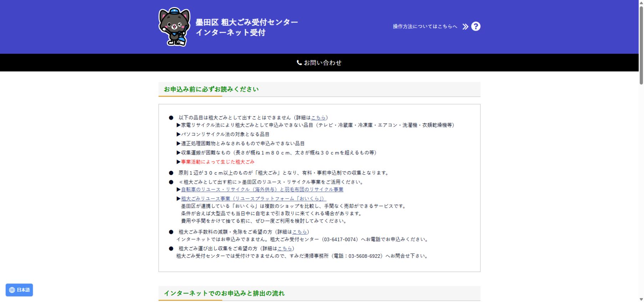Click the phone icon beside お問い合わせ

299,63
